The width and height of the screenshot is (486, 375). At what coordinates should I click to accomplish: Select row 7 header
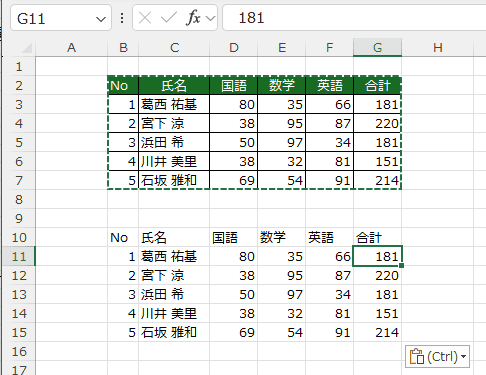19,180
